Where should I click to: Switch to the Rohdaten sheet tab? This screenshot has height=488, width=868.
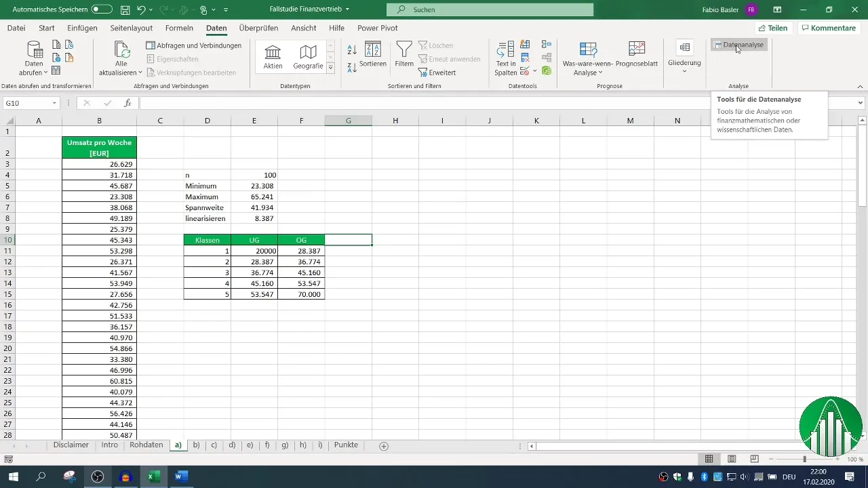coord(146,445)
